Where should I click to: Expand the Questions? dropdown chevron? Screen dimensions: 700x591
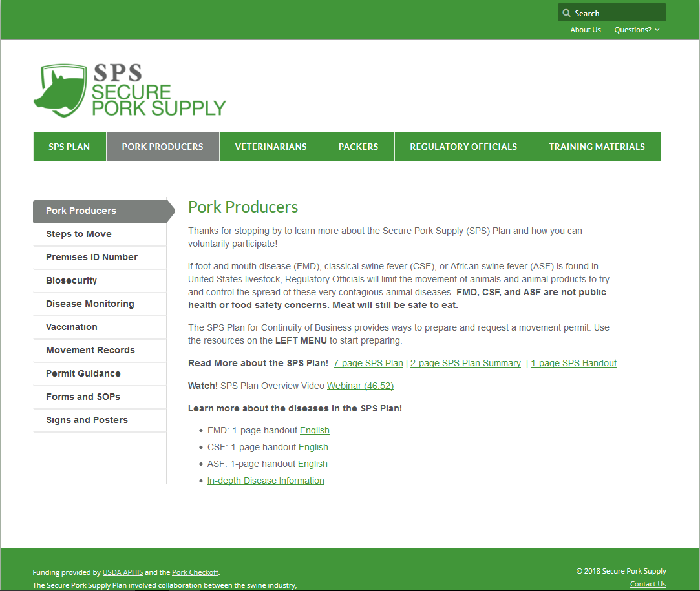coord(657,30)
